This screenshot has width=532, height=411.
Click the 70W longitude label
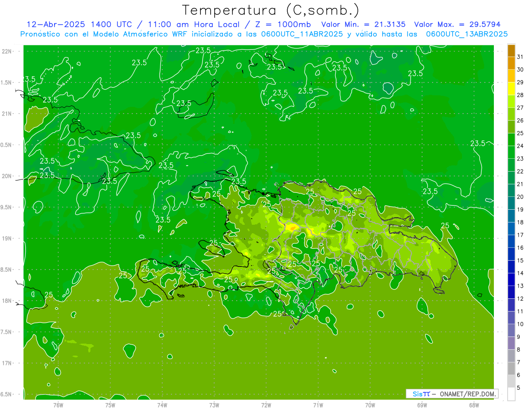(x=370, y=405)
